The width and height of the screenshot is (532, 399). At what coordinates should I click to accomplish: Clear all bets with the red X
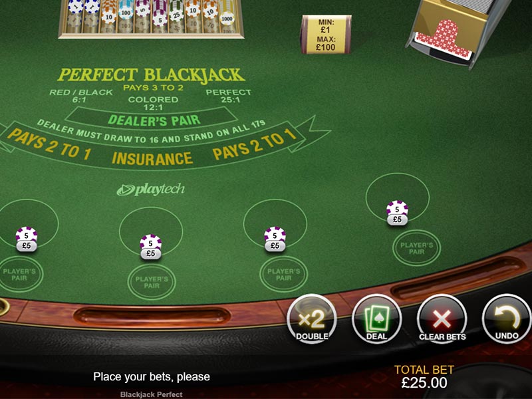pos(442,319)
